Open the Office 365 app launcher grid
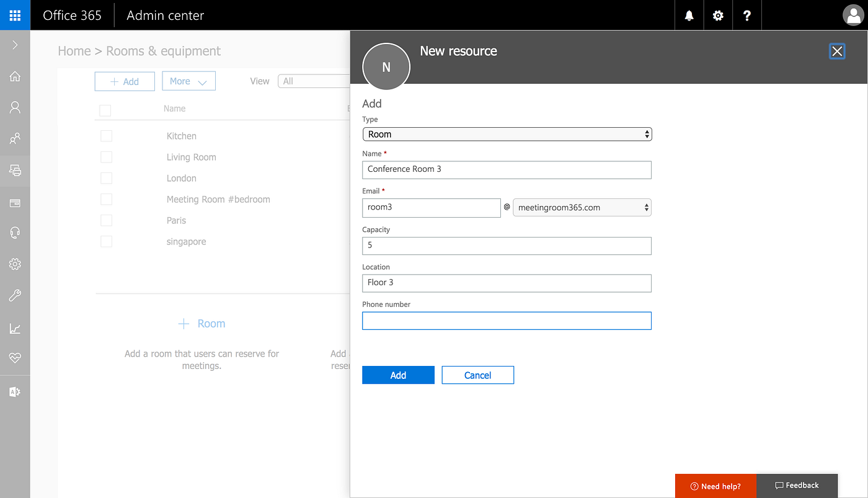Screen dimensions: 868x498 (14, 15)
